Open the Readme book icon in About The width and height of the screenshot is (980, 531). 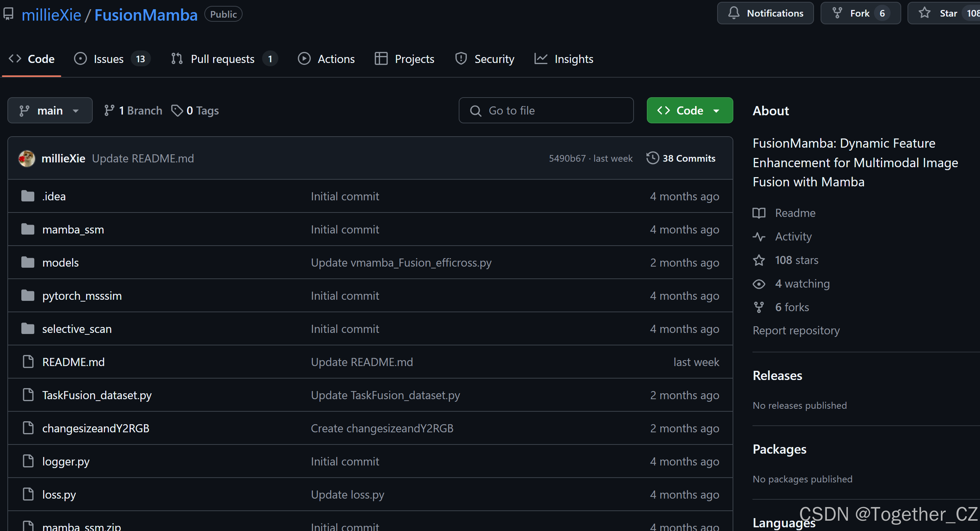click(759, 213)
